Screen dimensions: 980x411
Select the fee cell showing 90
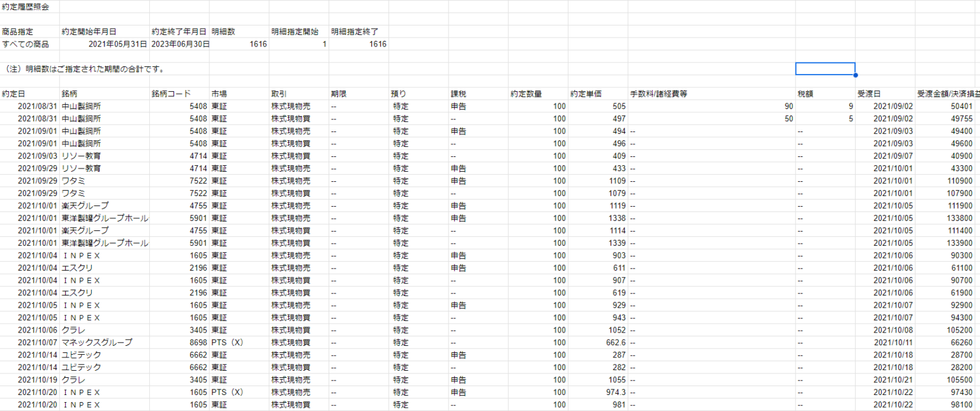point(711,107)
